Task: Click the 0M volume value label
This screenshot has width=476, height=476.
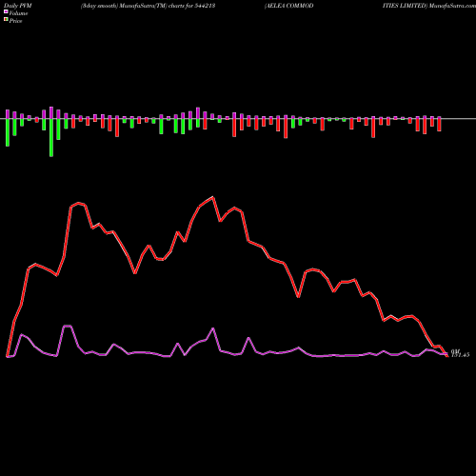Action: 455,351
